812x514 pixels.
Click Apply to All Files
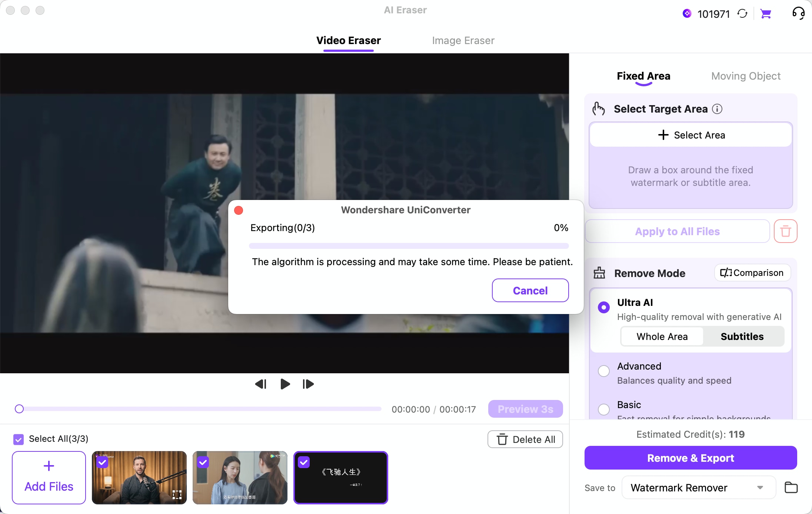(x=677, y=231)
